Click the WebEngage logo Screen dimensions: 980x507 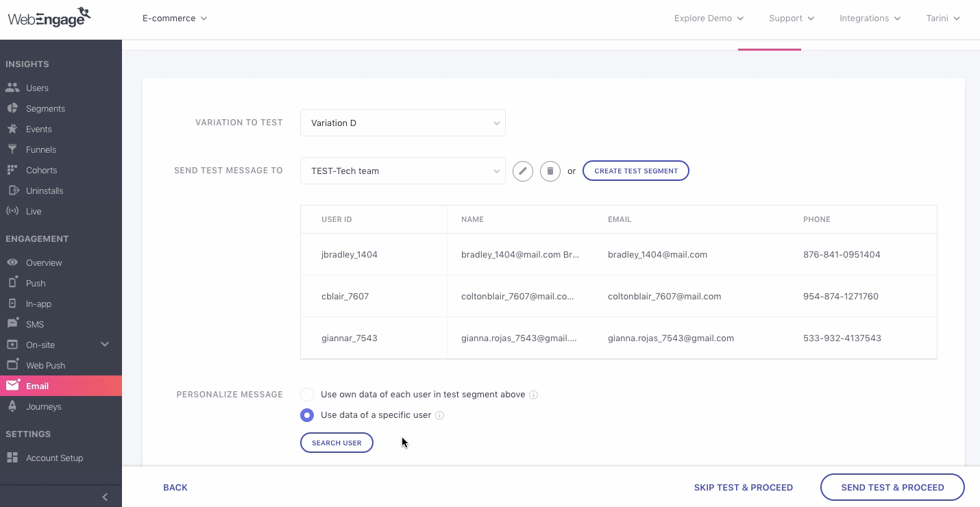pos(49,18)
